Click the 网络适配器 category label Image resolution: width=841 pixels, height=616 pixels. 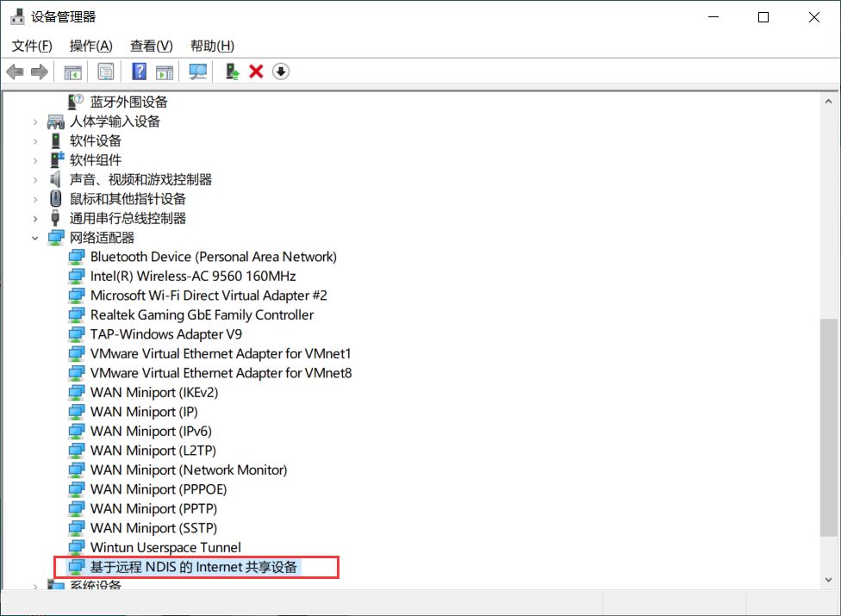102,238
